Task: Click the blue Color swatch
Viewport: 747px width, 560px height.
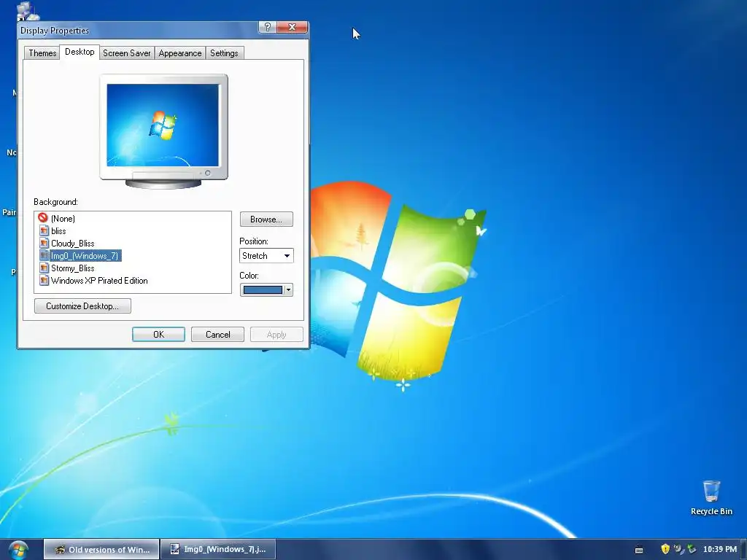Action: [263, 289]
